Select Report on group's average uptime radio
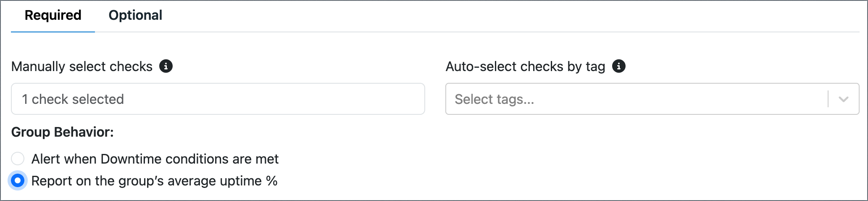The width and height of the screenshot is (868, 201). (18, 181)
